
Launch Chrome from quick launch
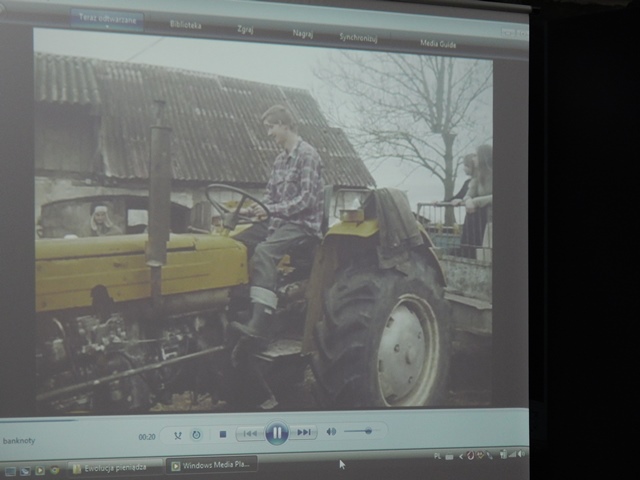(x=54, y=470)
